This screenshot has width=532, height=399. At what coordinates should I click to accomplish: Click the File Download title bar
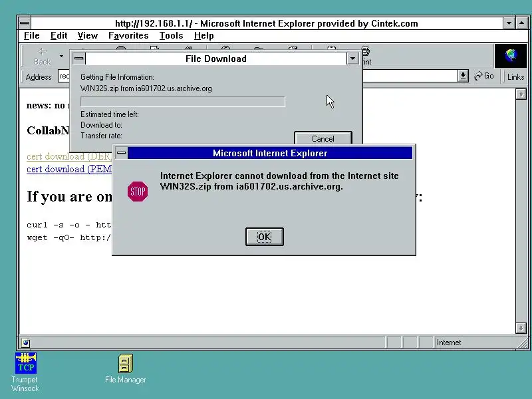(x=215, y=59)
